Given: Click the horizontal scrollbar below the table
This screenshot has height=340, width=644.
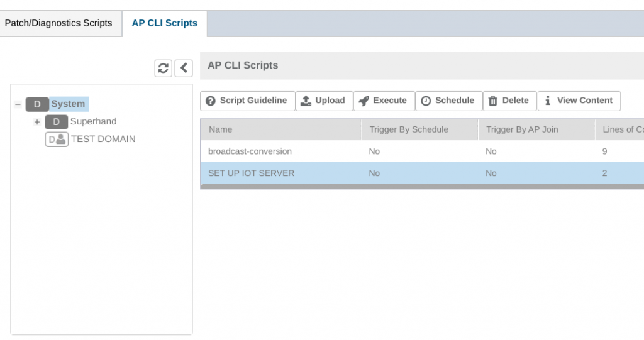Looking at the screenshot, I should click(421, 187).
